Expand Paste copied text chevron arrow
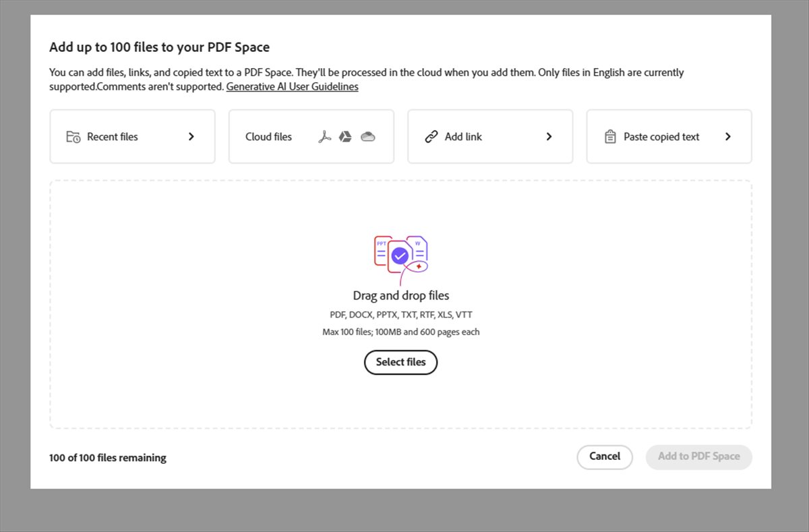809x532 pixels. point(728,137)
